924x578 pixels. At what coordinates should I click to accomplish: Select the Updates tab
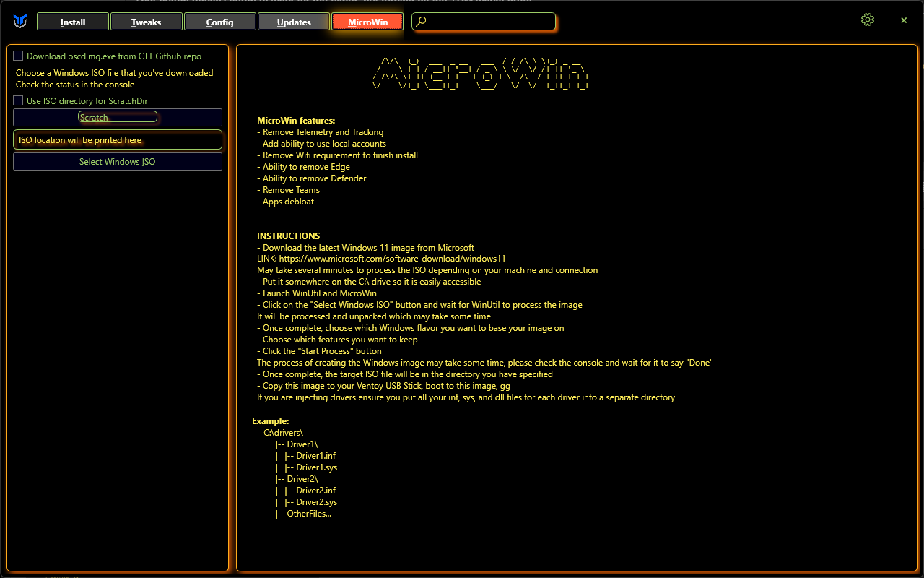(x=294, y=22)
